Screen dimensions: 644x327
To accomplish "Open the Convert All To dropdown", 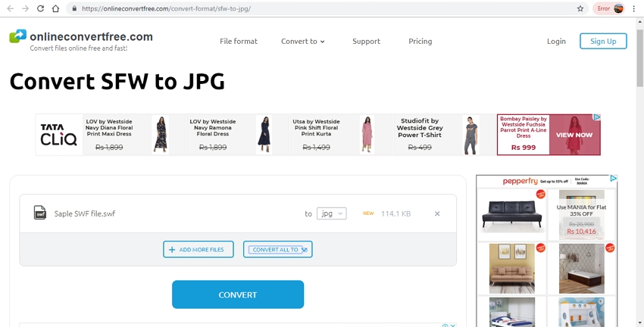I will point(277,249).
